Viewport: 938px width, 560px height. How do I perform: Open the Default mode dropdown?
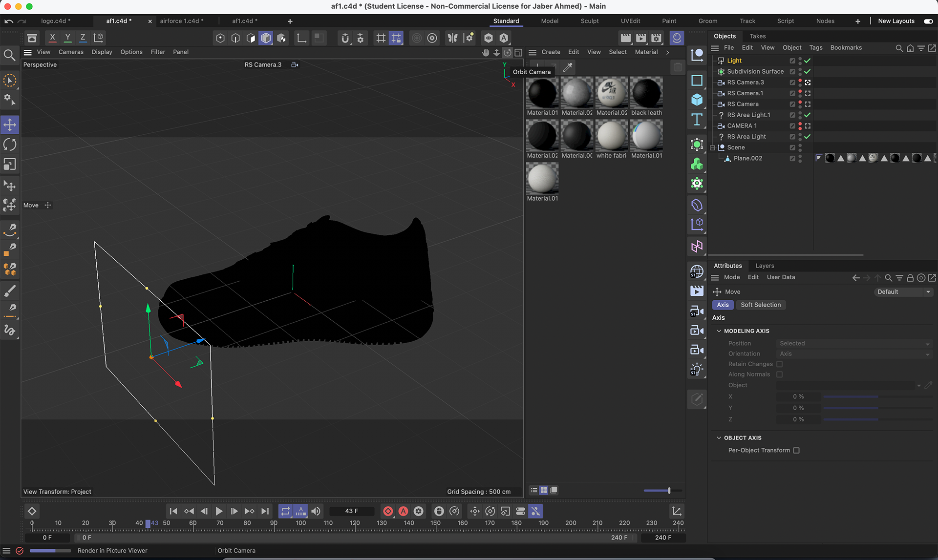(903, 292)
